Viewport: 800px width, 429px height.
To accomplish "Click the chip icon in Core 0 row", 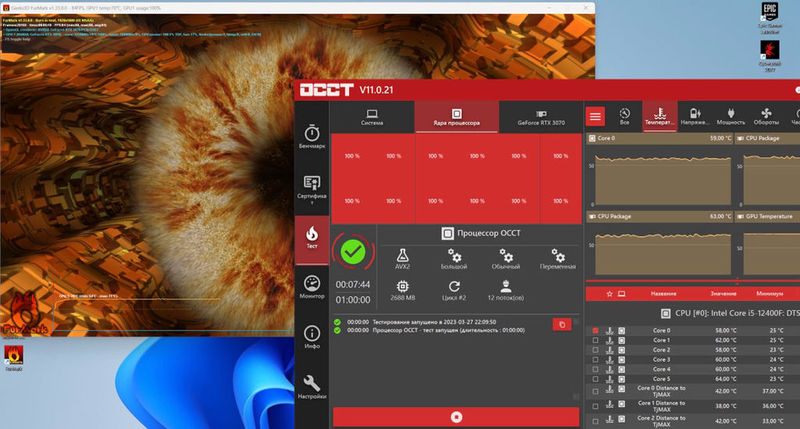I will pos(621,331).
